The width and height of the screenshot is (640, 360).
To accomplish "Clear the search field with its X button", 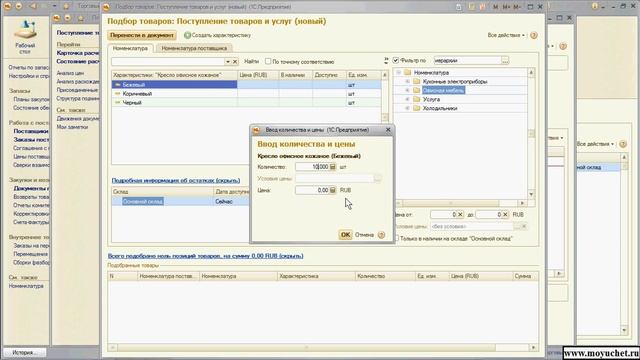I will [x=235, y=62].
